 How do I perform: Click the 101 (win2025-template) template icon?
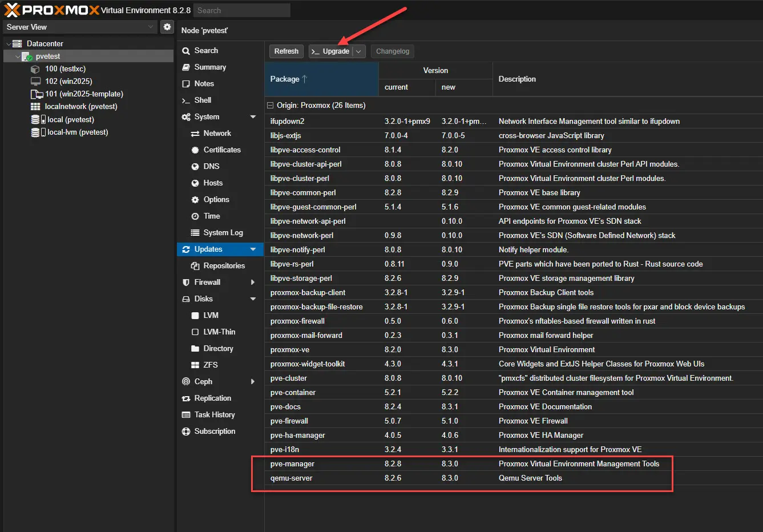click(x=37, y=94)
